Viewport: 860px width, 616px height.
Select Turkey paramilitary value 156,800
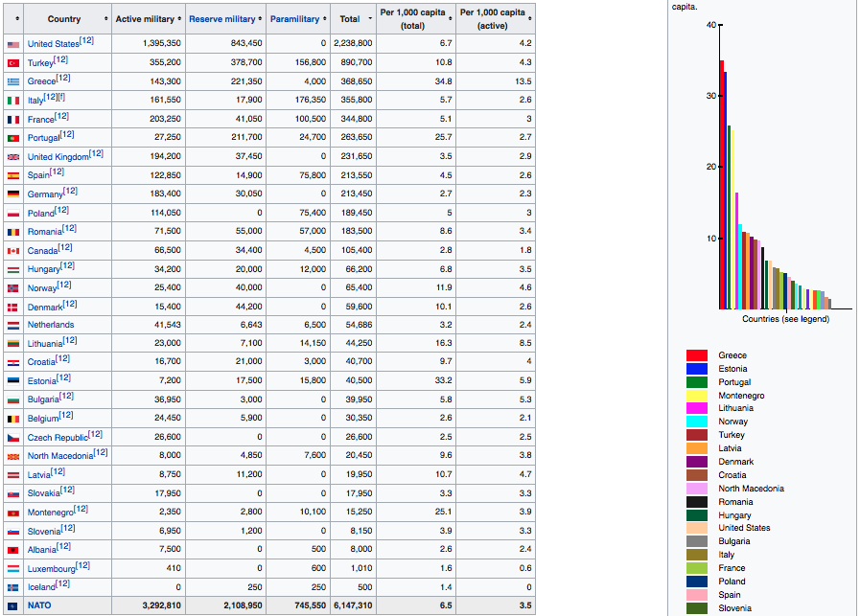click(311, 62)
